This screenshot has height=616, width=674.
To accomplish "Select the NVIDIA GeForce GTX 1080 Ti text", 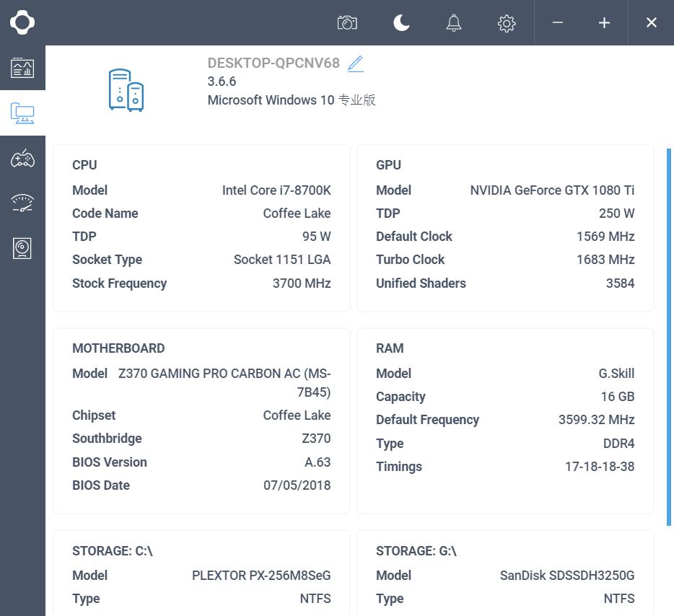I will (x=552, y=190).
